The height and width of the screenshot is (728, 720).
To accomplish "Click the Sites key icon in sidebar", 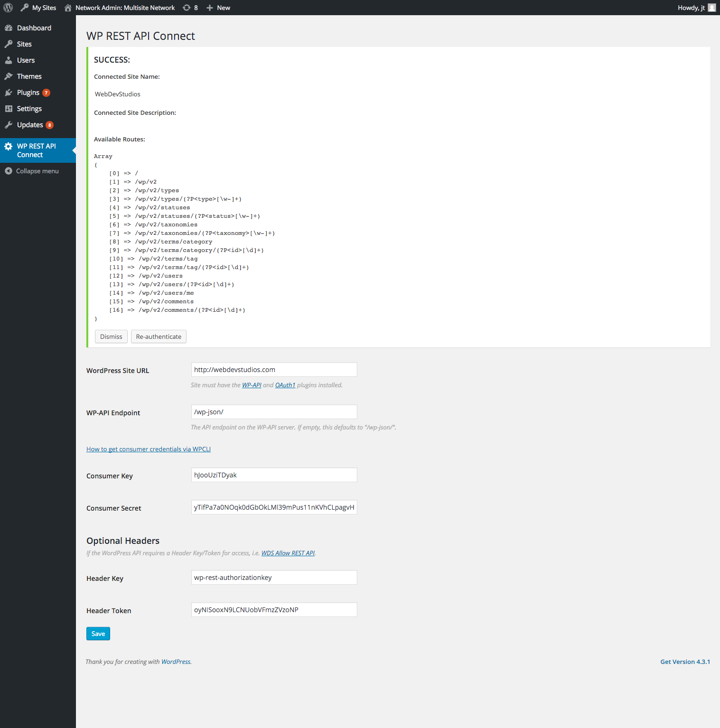I will click(x=9, y=44).
